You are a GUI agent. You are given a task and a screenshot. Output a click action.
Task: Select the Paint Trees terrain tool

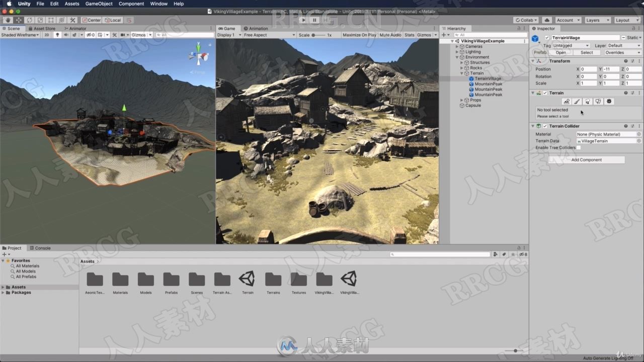tap(588, 102)
